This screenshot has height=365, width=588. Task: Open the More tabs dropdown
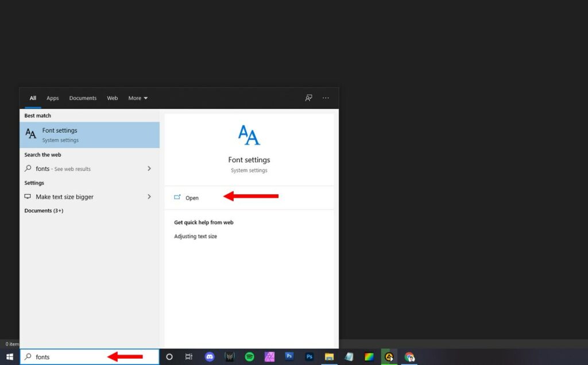pos(138,98)
